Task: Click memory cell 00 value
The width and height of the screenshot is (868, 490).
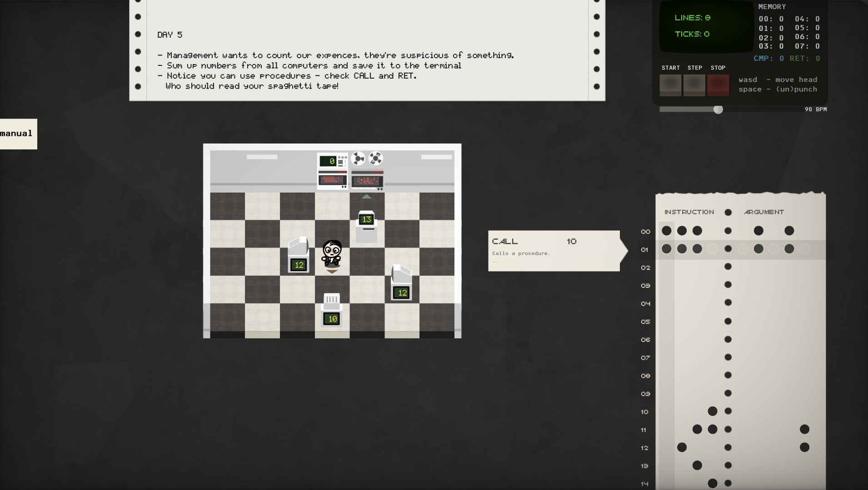Action: pos(781,19)
